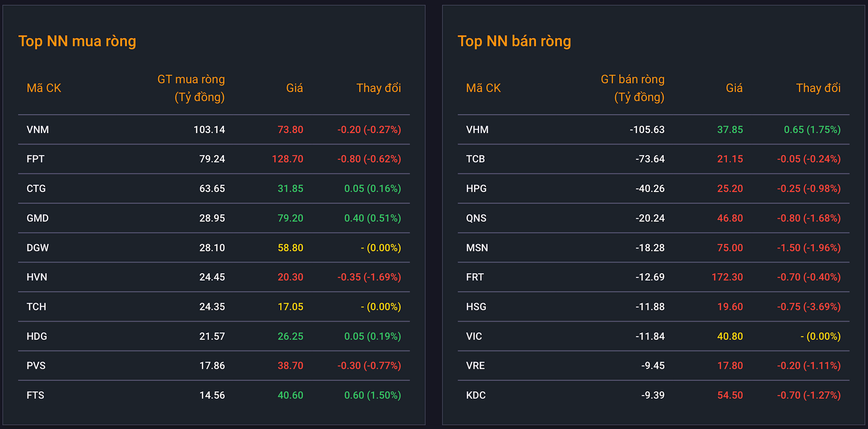Click DGW price 58.80

(x=290, y=248)
